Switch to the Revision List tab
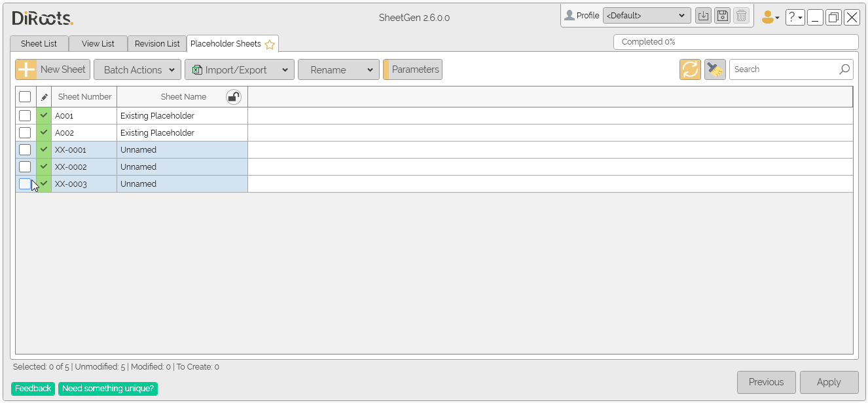Viewport: 868px width, 403px height. tap(157, 44)
